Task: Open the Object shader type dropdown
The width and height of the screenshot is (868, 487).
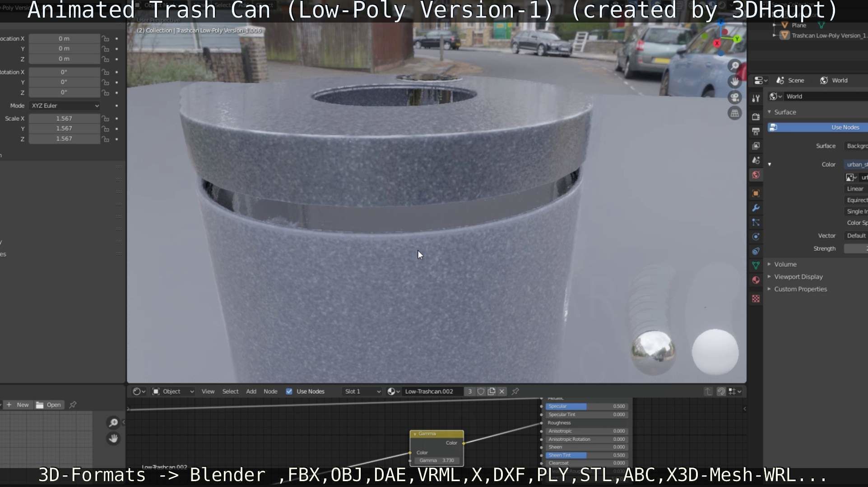Action: [173, 391]
